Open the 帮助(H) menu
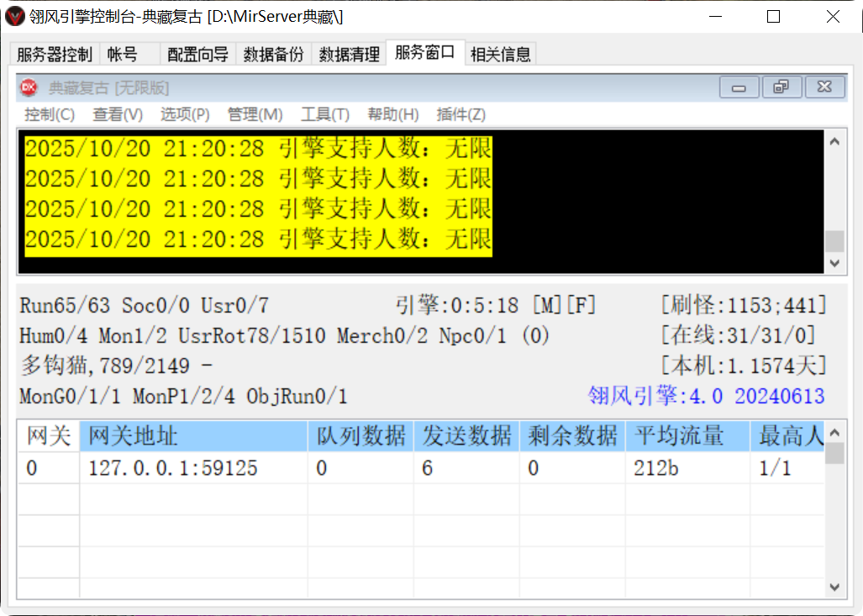The width and height of the screenshot is (863, 616). click(392, 114)
